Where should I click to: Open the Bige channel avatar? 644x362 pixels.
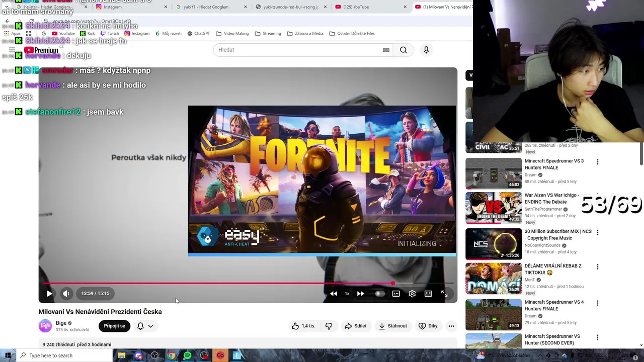point(45,326)
